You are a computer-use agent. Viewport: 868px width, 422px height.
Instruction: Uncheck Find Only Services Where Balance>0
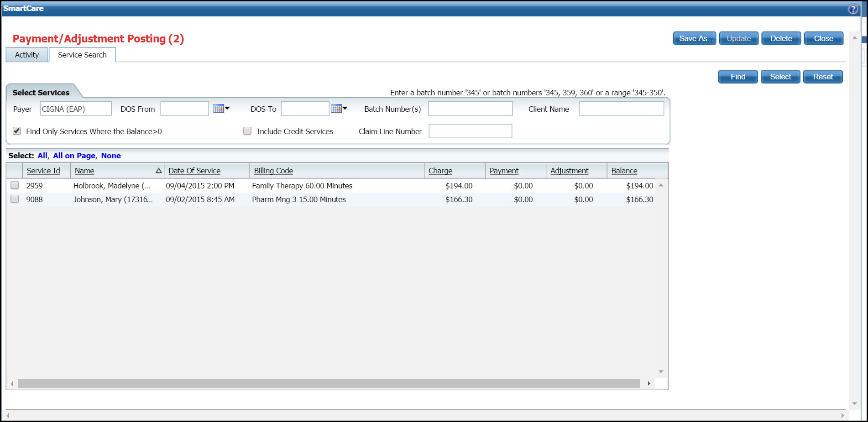click(x=17, y=131)
